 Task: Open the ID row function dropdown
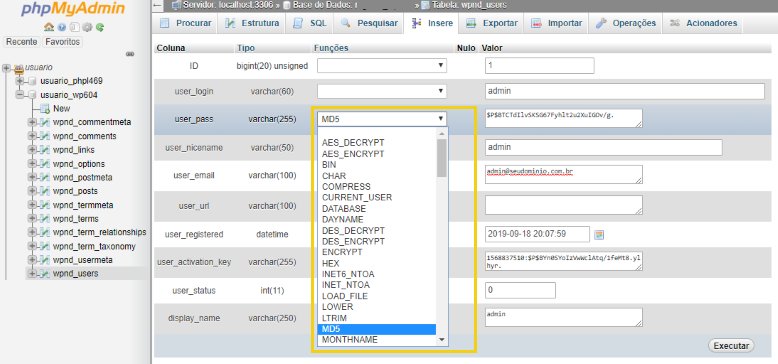382,65
